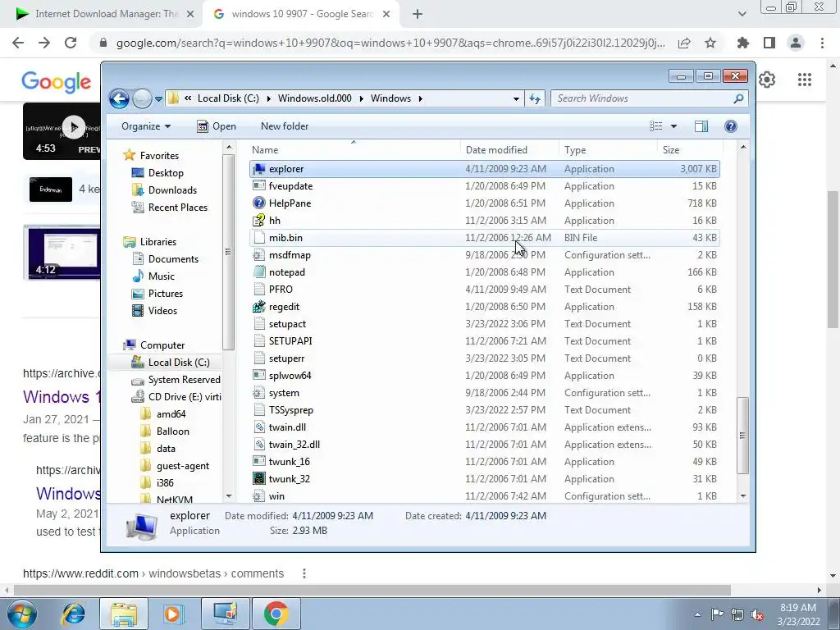Select the HelpPane application icon

click(259, 203)
